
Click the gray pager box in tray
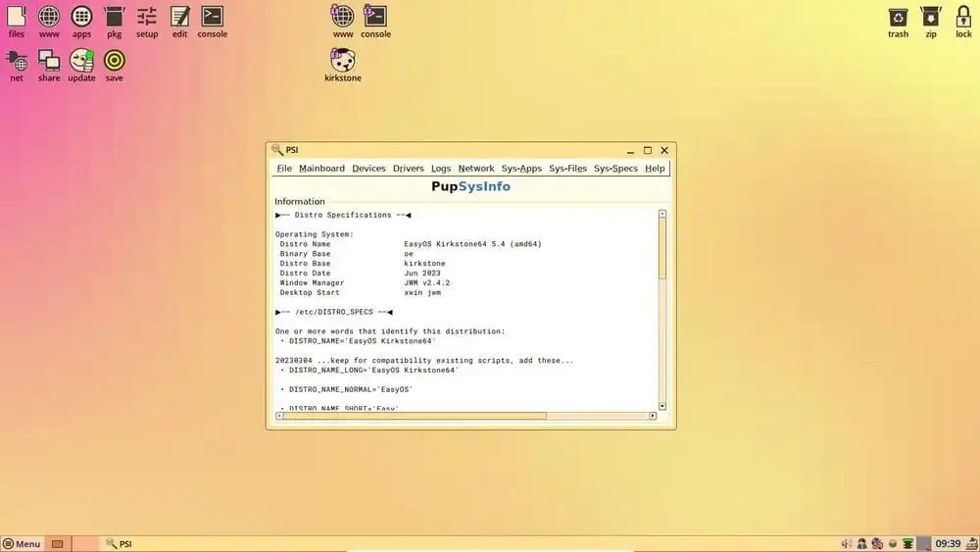(x=924, y=544)
